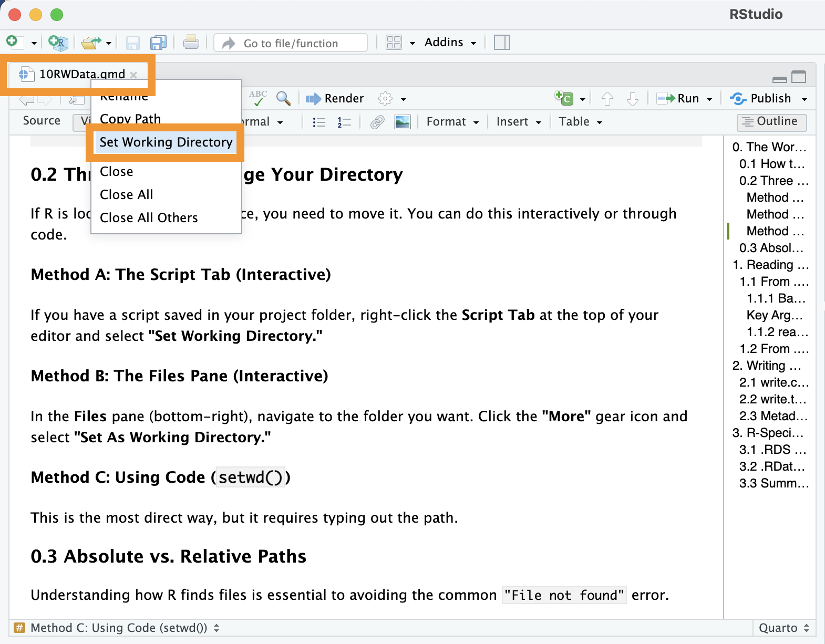Toggle the Outline pane button
Image resolution: width=825 pixels, height=644 pixels.
771,121
